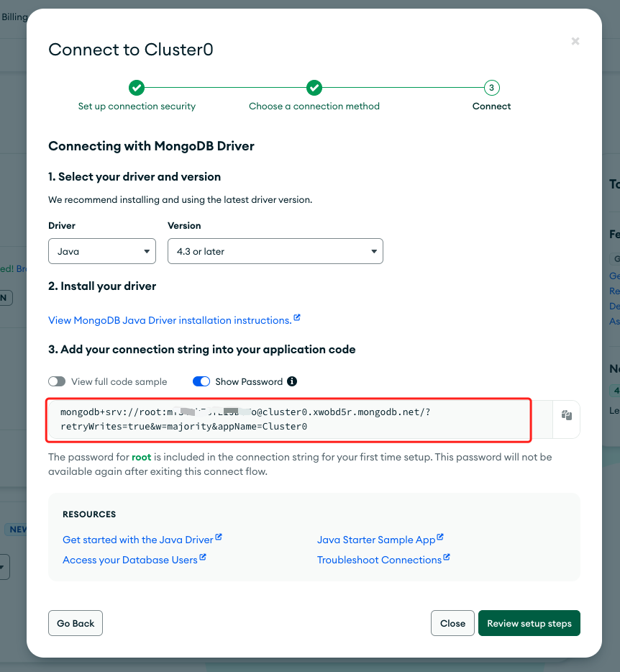Open the Access your Database Users link

pos(129,560)
